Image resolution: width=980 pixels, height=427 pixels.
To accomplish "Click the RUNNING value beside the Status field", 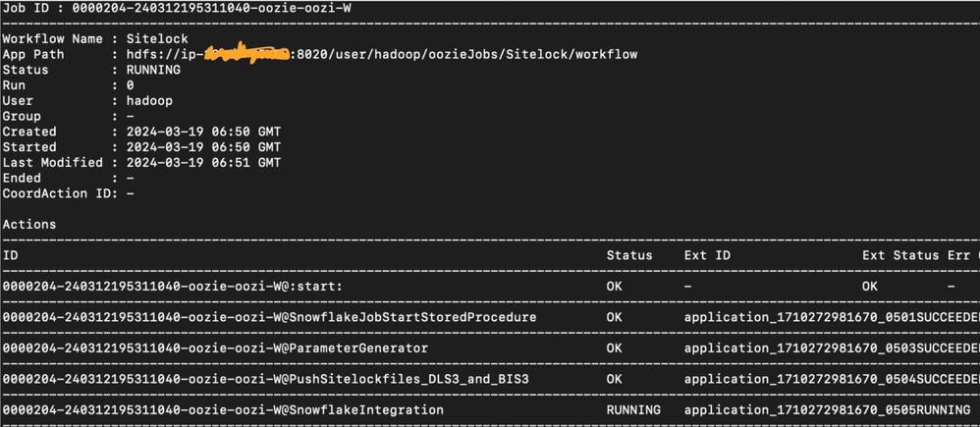I will 153,70.
